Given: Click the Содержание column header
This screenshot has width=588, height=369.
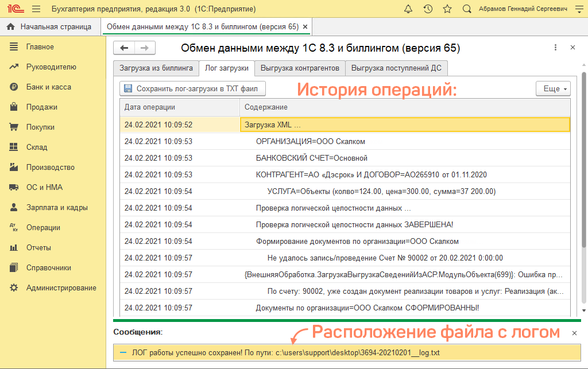Looking at the screenshot, I should (x=405, y=107).
